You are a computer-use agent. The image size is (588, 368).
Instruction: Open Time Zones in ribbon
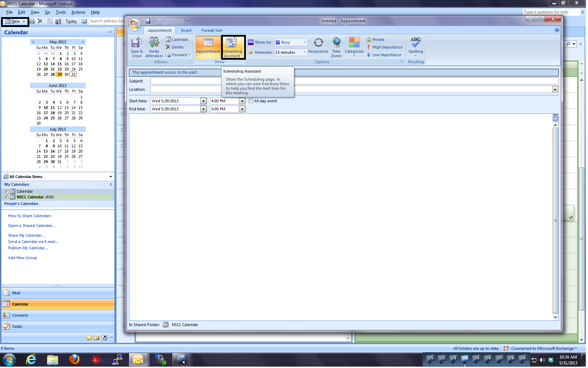[336, 47]
